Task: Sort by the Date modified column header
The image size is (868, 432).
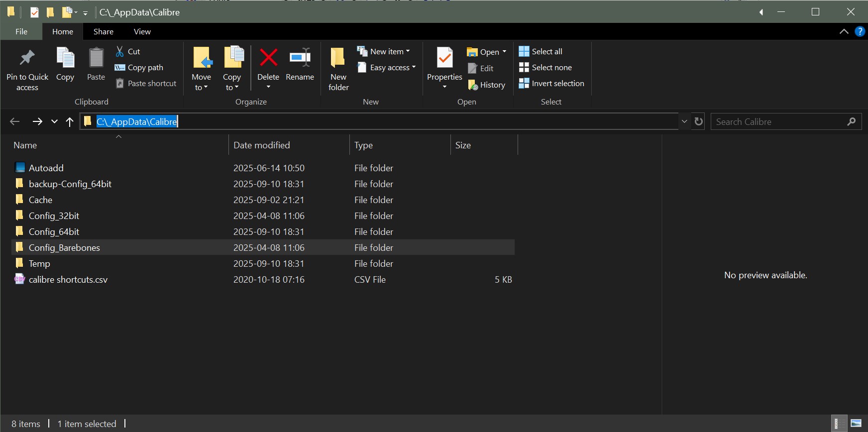Action: [x=289, y=145]
